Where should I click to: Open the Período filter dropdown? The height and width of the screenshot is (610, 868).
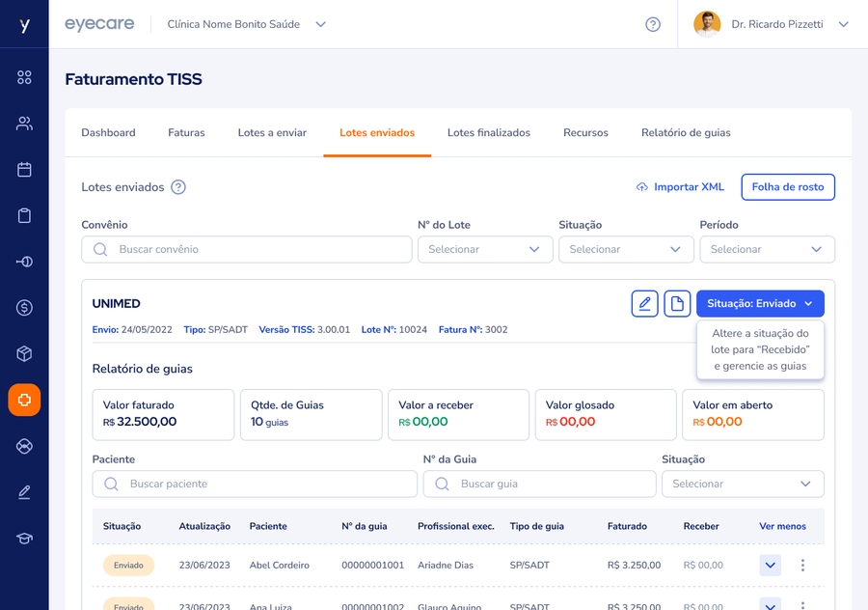point(767,249)
